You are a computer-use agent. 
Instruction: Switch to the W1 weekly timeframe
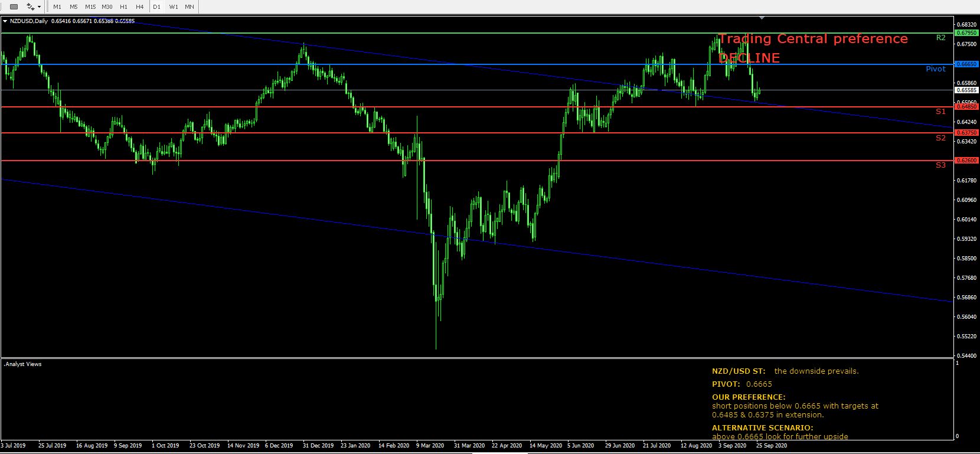(173, 6)
